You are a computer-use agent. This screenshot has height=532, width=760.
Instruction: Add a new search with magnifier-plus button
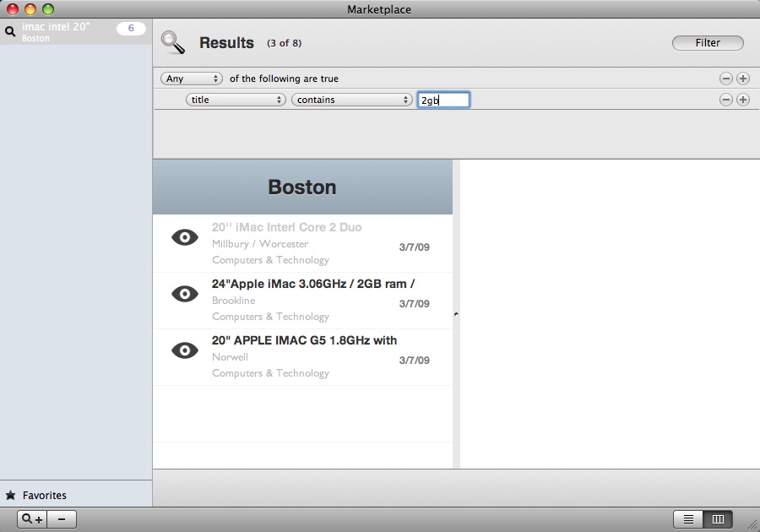pyautogui.click(x=32, y=519)
